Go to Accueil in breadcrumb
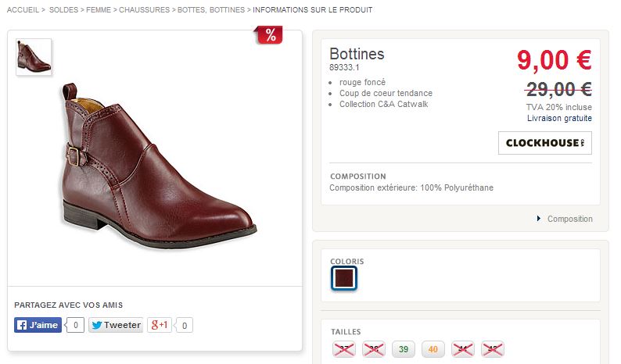The height and width of the screenshot is (364, 621). click(23, 10)
